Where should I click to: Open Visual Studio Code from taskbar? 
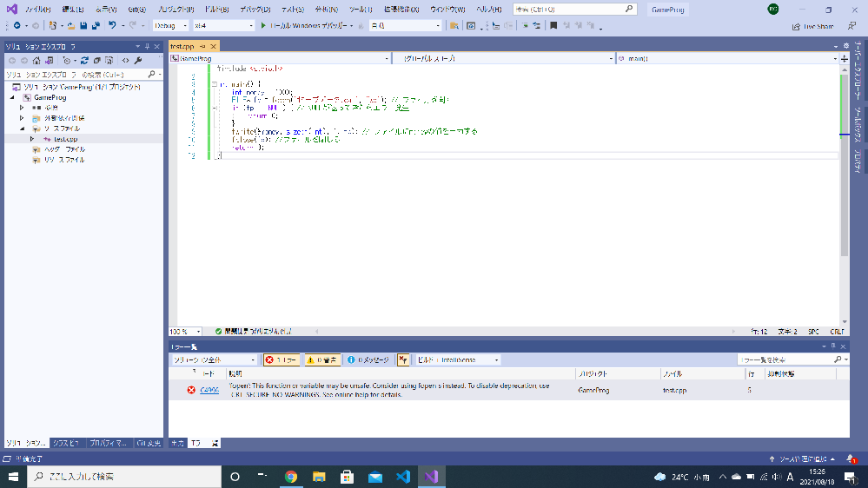coord(402,477)
